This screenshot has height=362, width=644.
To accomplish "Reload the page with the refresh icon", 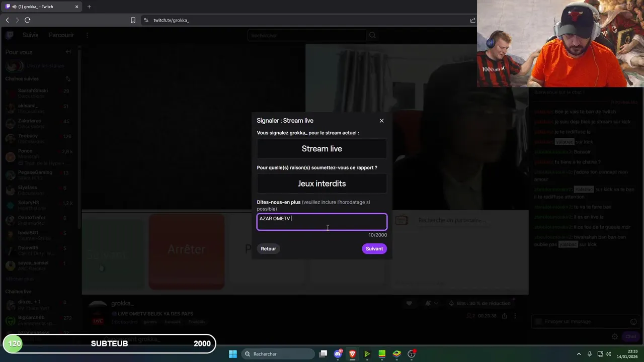I will click(x=28, y=20).
